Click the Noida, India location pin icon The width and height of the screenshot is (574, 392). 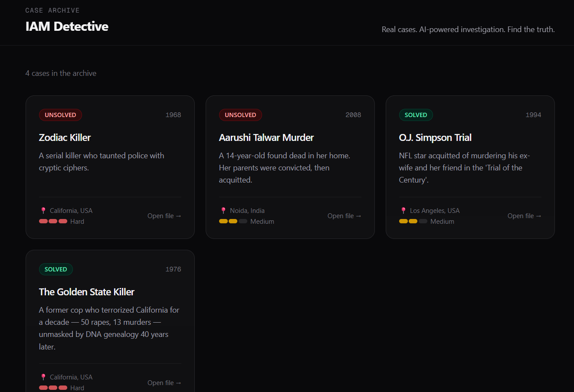pyautogui.click(x=223, y=210)
